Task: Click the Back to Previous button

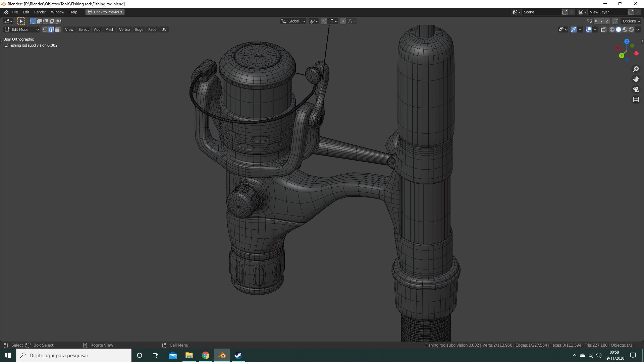Action: pyautogui.click(x=105, y=12)
